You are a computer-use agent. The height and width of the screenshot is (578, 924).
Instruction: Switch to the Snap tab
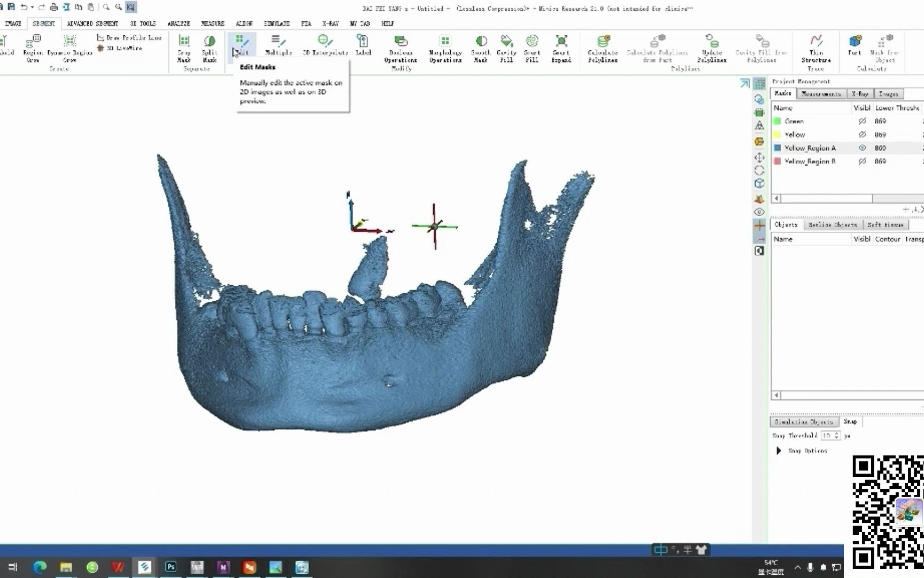pyautogui.click(x=850, y=422)
